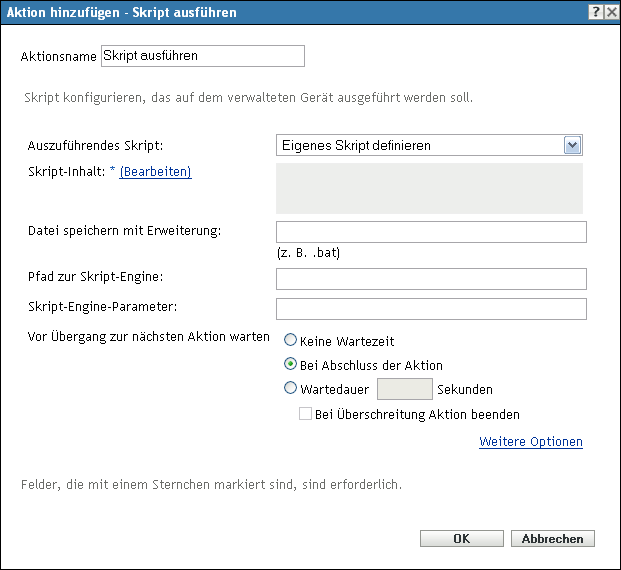
Task: Click the Eigenes Skript definieren combo box
Action: (x=420, y=146)
